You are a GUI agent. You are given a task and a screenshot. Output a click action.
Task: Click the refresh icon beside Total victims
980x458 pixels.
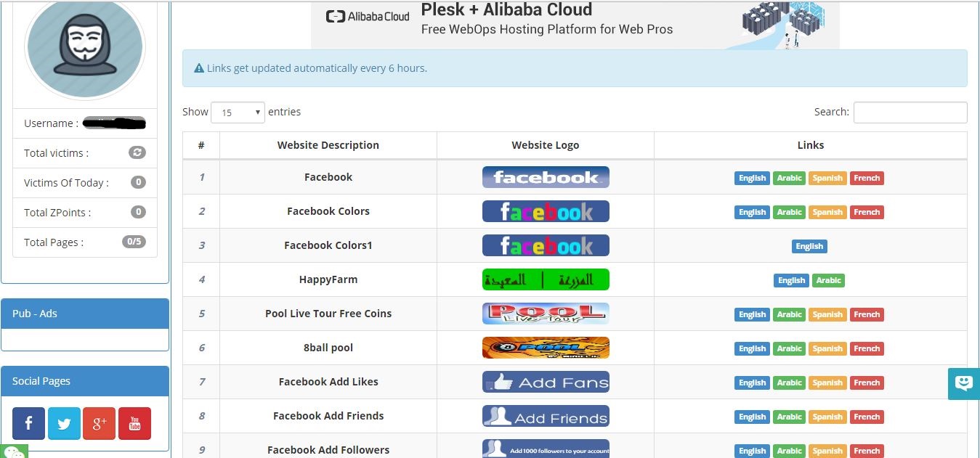pyautogui.click(x=137, y=152)
